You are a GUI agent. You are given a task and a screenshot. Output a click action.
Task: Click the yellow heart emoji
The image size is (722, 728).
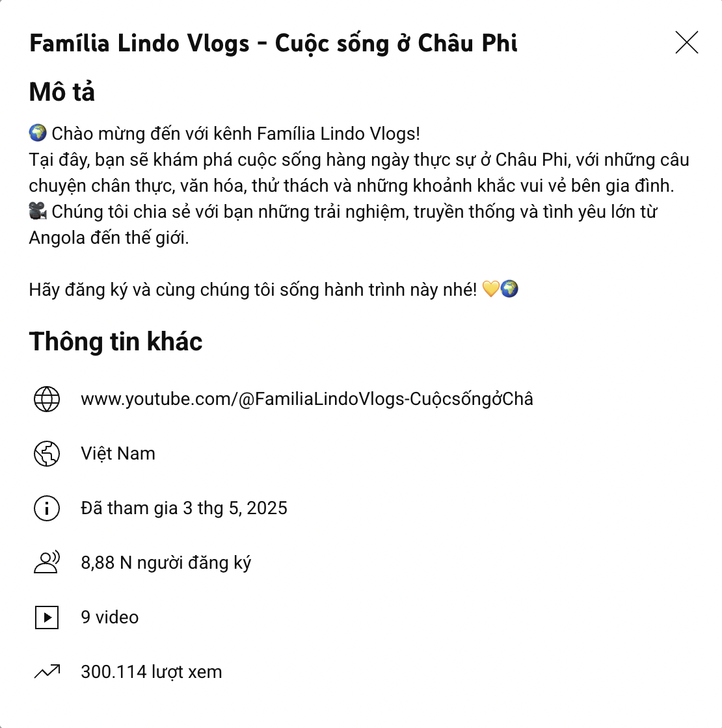coord(490,289)
